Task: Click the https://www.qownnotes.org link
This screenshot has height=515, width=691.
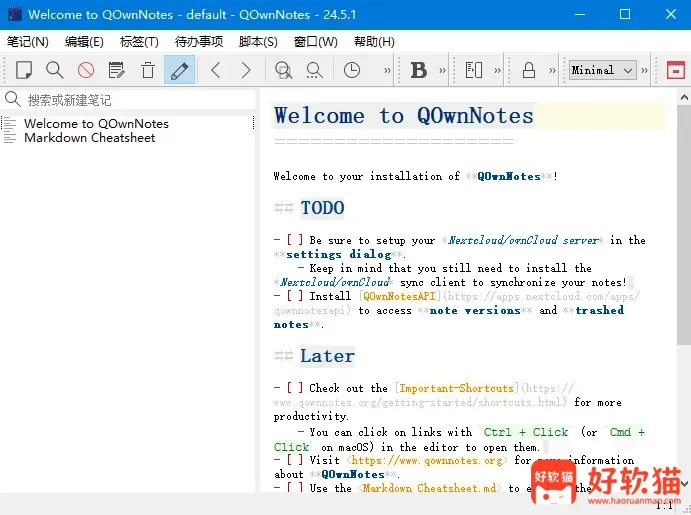Action: pos(427,460)
